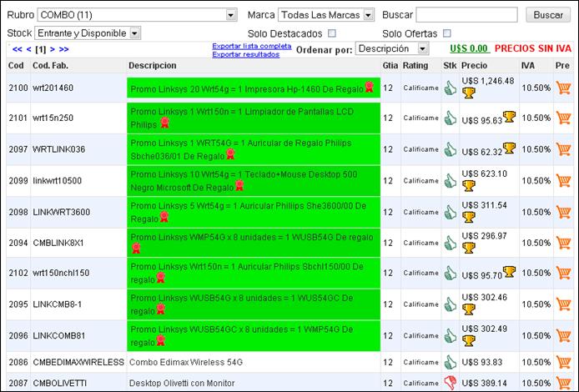Click into the Buscar text field
Viewport: 579px width, 392px height.
point(466,15)
